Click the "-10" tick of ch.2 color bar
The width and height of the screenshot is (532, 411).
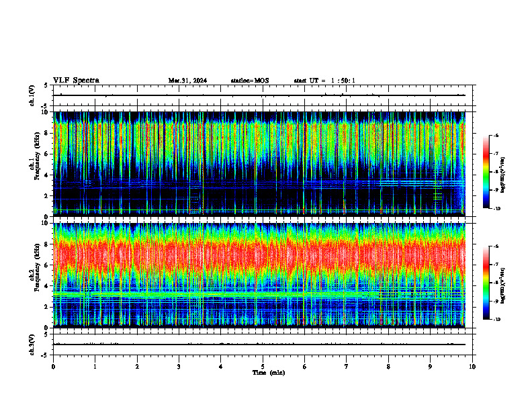(x=496, y=320)
